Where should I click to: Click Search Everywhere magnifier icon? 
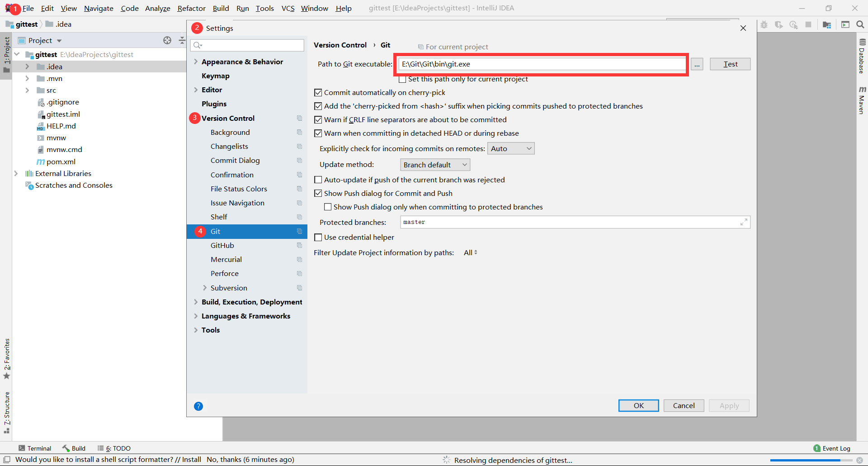[860, 24]
